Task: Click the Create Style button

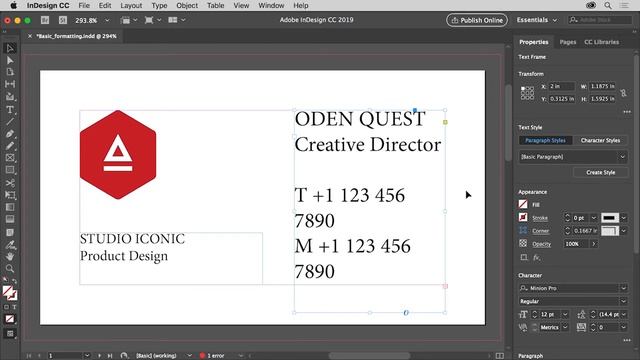Action: pyautogui.click(x=600, y=172)
